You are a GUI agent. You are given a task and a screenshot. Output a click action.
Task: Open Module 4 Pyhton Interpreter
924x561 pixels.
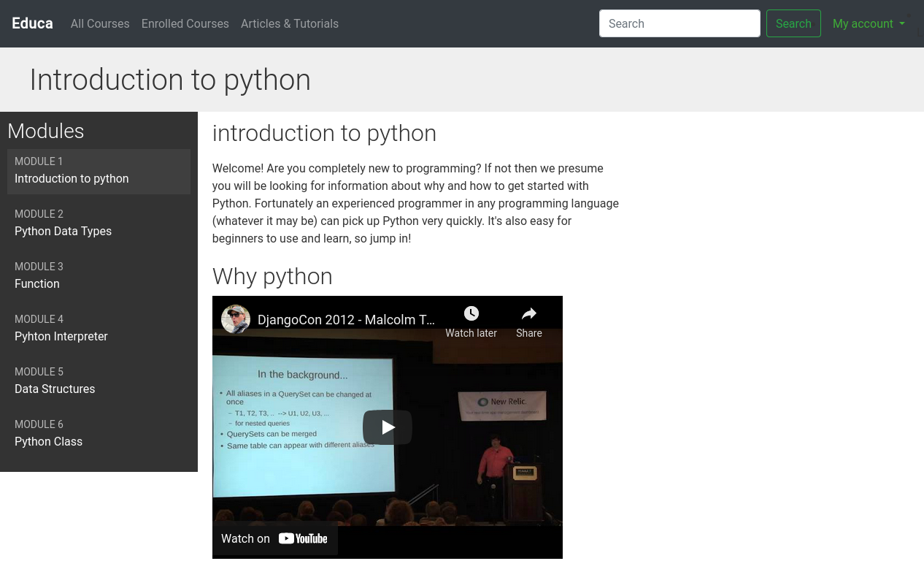pyautogui.click(x=99, y=329)
